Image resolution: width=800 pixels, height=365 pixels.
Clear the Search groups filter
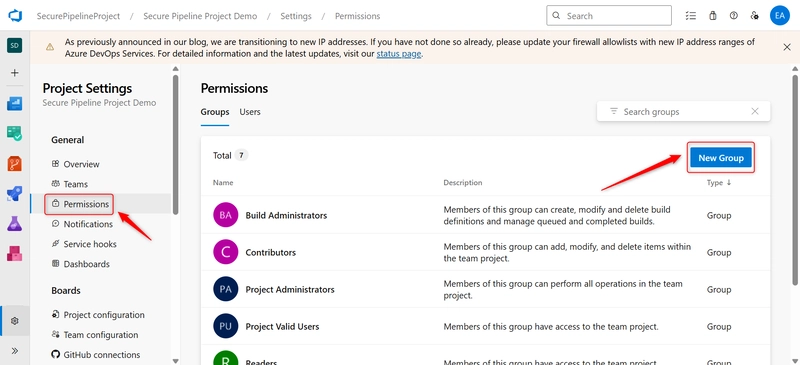(755, 111)
